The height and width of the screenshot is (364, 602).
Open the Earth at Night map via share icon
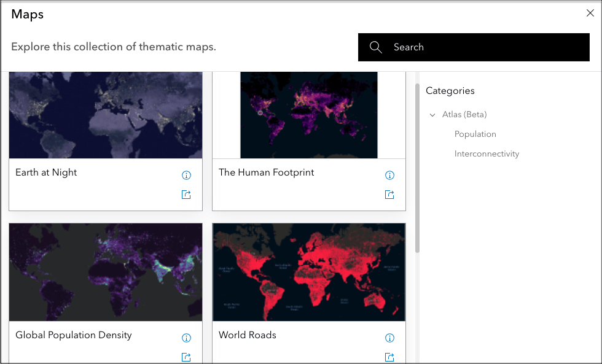coord(186,195)
